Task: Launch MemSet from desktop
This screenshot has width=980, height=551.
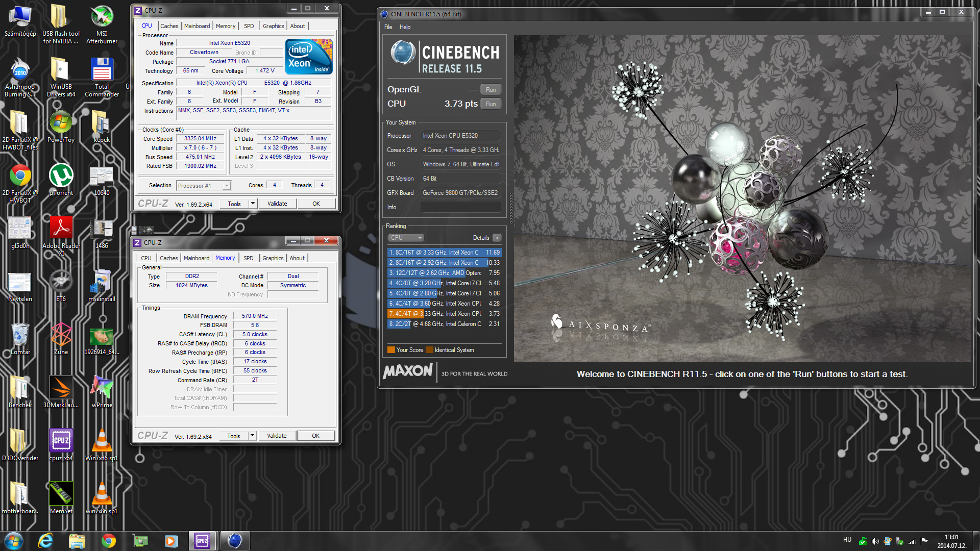Action: (61, 498)
